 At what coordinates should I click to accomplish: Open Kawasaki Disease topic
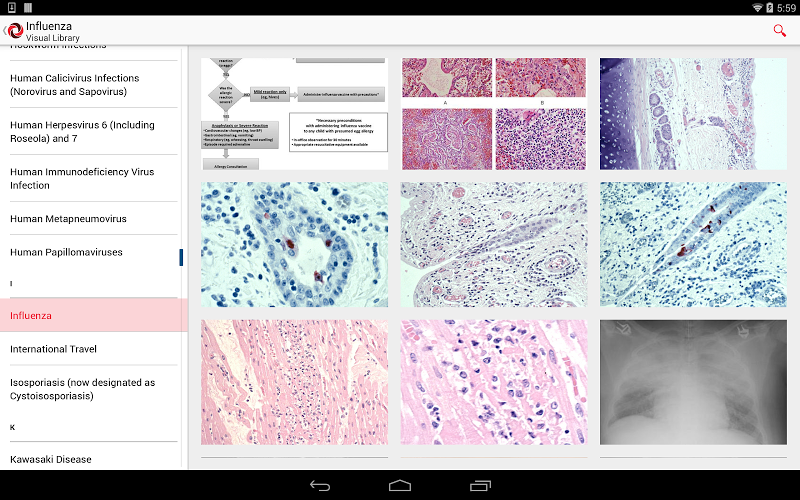coord(93,459)
